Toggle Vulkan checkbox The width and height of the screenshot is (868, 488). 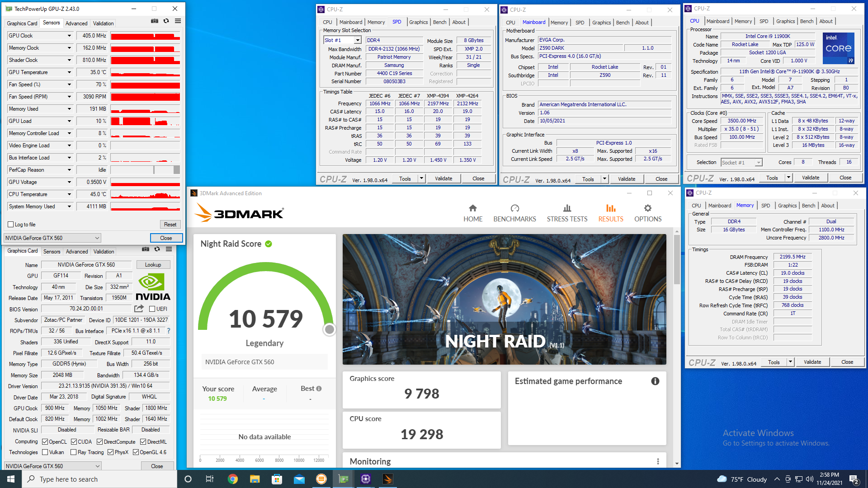(45, 452)
